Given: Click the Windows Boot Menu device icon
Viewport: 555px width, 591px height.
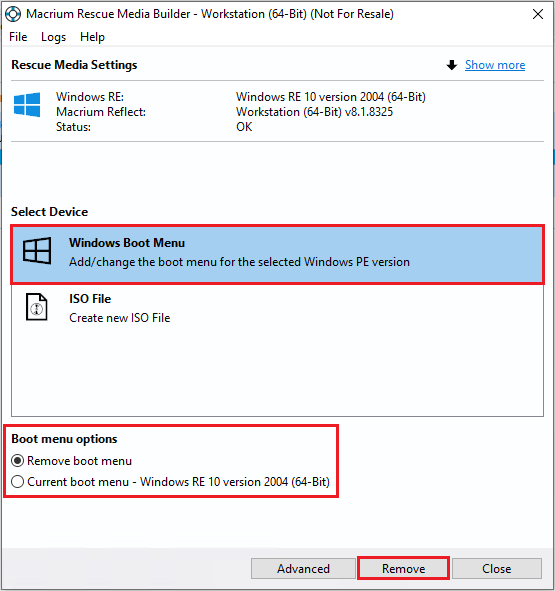Looking at the screenshot, I should tap(37, 251).
